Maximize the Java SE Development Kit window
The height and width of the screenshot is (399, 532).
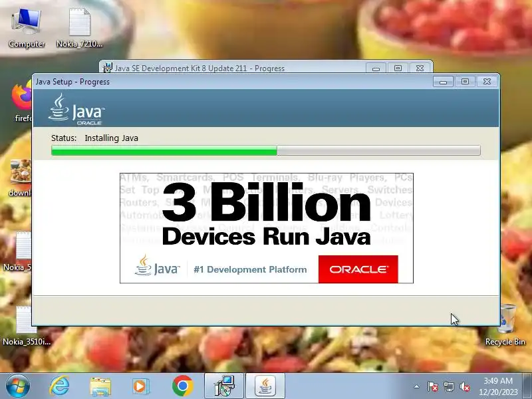[x=398, y=68]
